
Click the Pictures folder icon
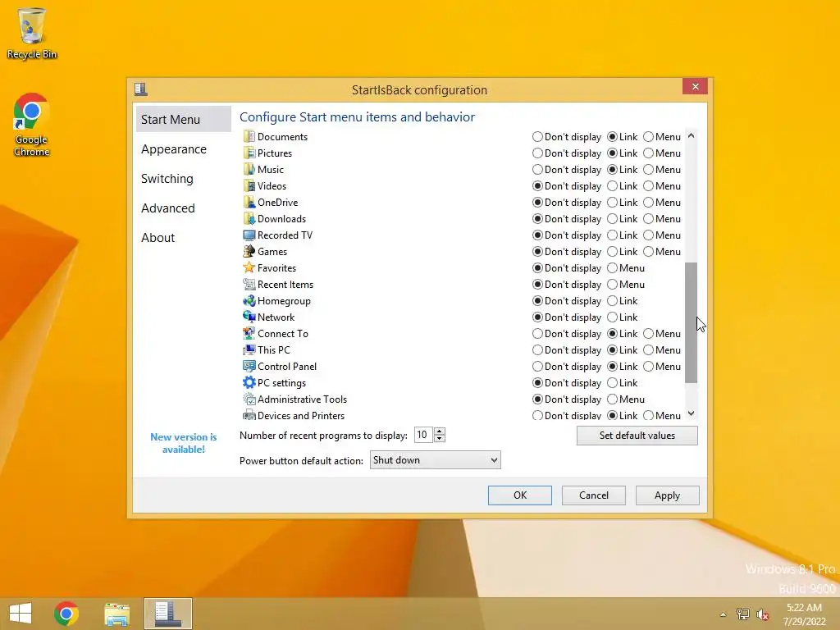click(249, 153)
